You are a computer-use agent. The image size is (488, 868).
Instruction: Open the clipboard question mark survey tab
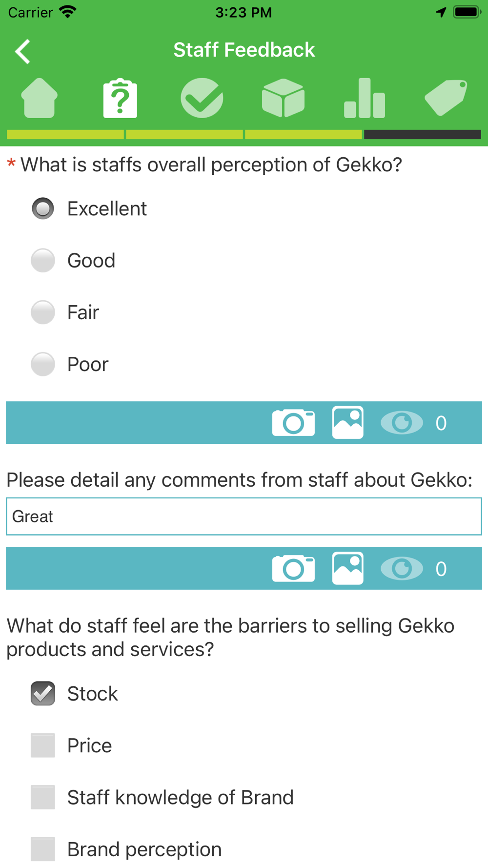120,98
